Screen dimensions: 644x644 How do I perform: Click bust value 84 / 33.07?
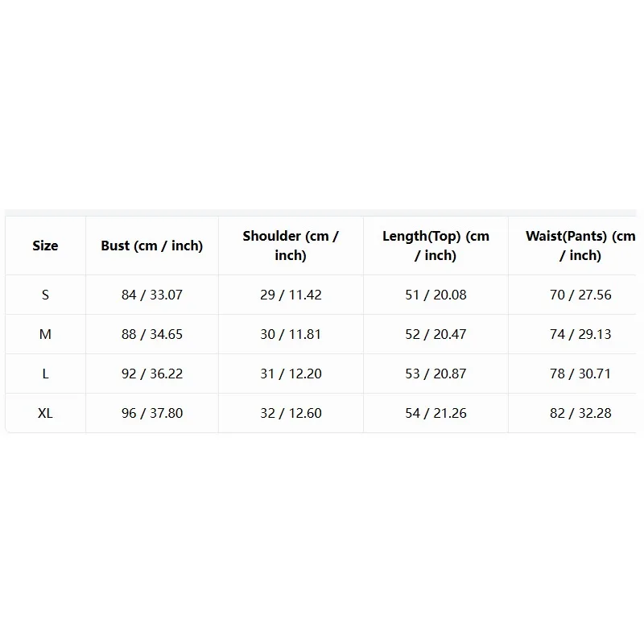[x=152, y=295]
